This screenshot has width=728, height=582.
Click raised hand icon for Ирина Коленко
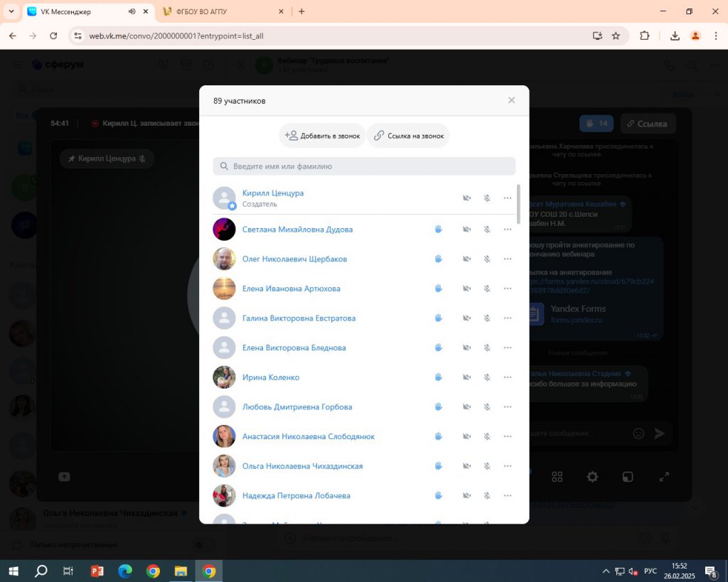[439, 377]
